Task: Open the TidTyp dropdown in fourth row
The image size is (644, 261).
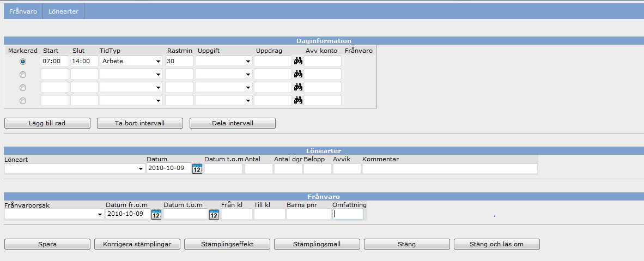Action: pyautogui.click(x=131, y=100)
